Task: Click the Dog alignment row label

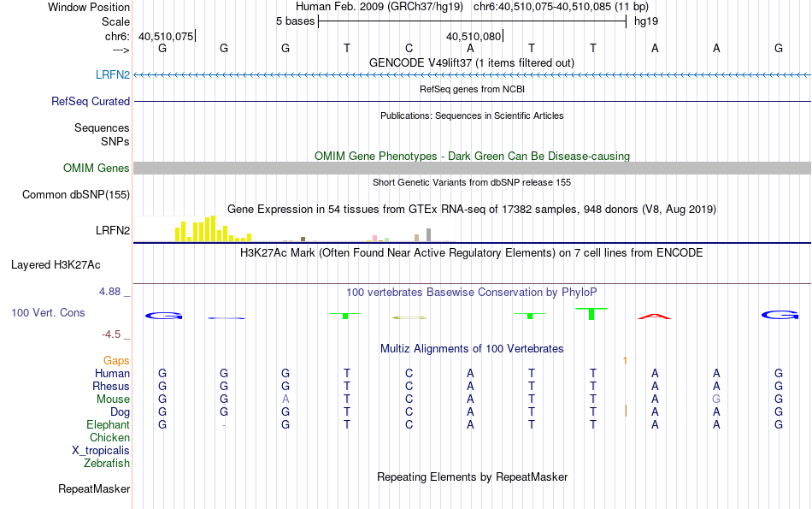Action: 120,412
